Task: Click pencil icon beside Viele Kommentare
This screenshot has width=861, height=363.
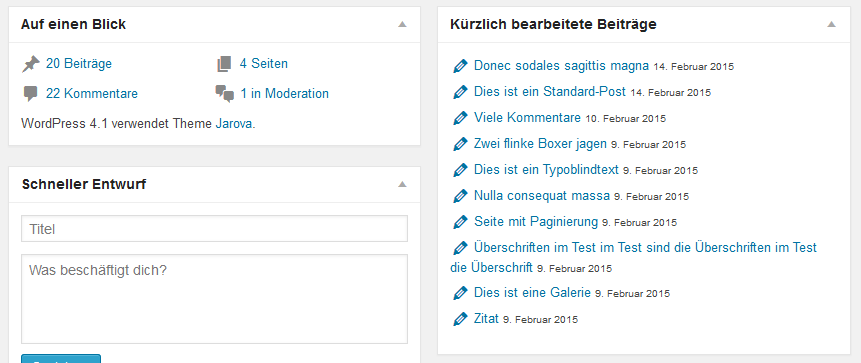Action: point(460,118)
